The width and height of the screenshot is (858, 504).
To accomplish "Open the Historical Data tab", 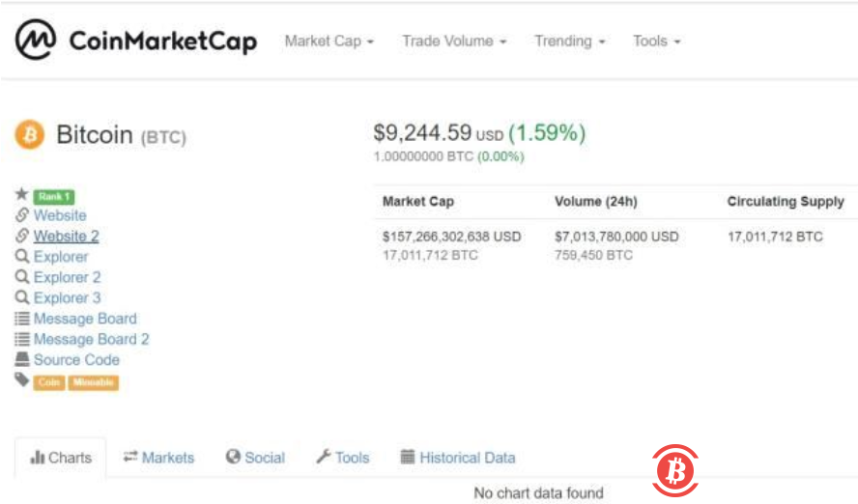I will pos(457,458).
